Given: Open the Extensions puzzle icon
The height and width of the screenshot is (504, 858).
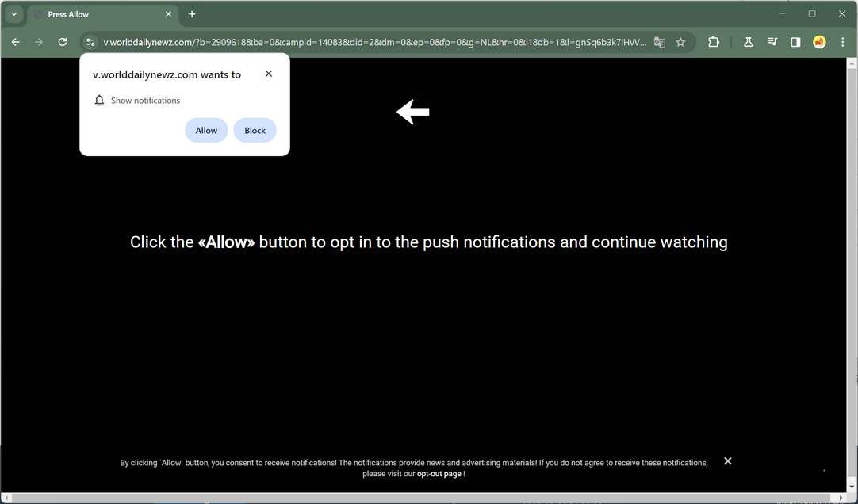Looking at the screenshot, I should tap(714, 42).
